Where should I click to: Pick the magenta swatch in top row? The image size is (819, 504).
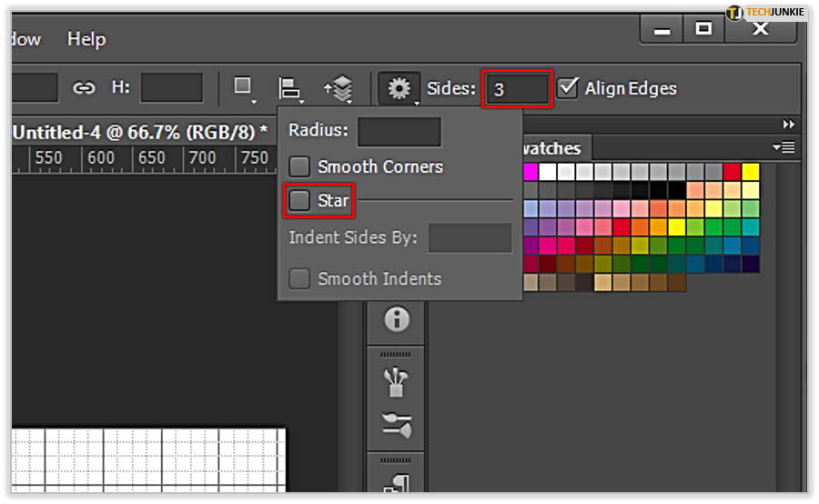(531, 171)
